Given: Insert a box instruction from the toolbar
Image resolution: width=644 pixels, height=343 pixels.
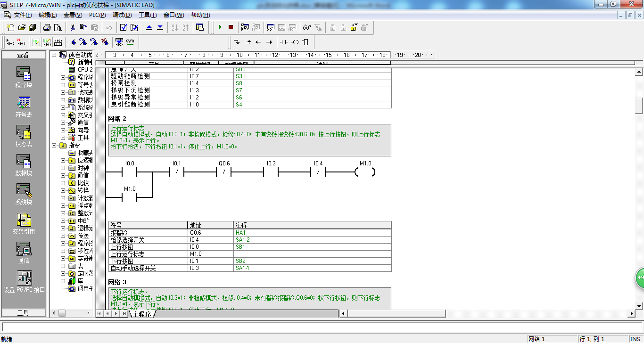Looking at the screenshot, I should pos(305,42).
